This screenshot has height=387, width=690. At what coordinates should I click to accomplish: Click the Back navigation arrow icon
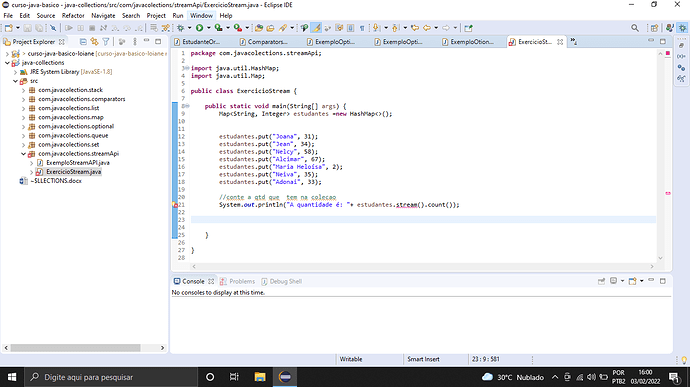coord(426,28)
